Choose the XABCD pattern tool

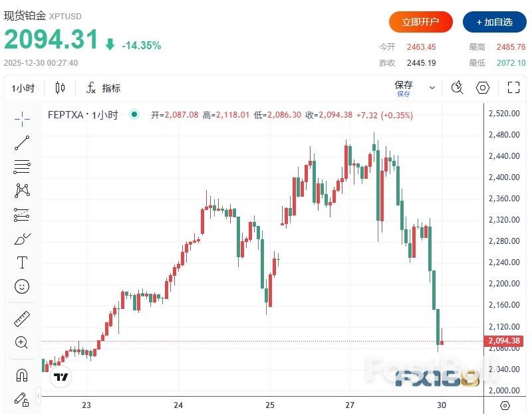click(x=22, y=191)
